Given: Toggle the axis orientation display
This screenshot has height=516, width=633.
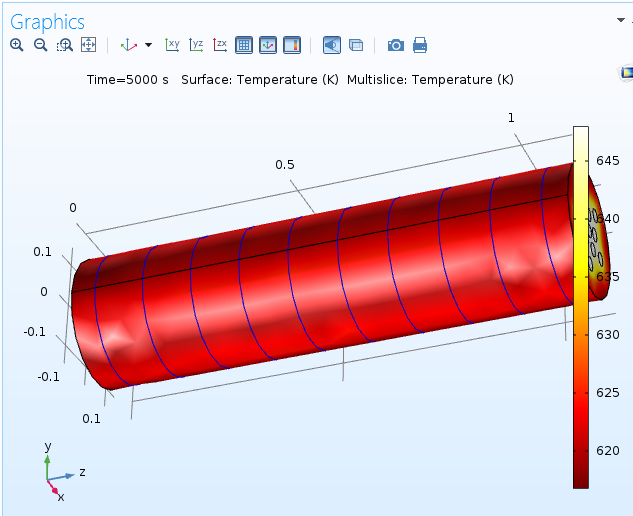Looking at the screenshot, I should coord(268,45).
